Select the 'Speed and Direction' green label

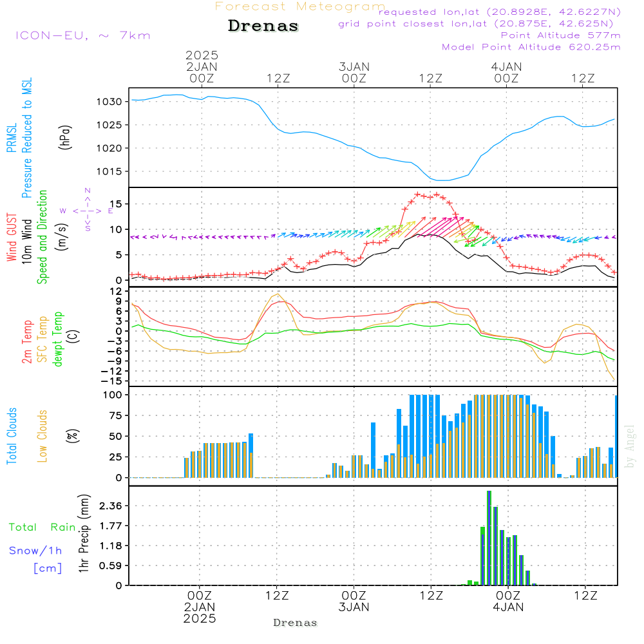(x=43, y=237)
